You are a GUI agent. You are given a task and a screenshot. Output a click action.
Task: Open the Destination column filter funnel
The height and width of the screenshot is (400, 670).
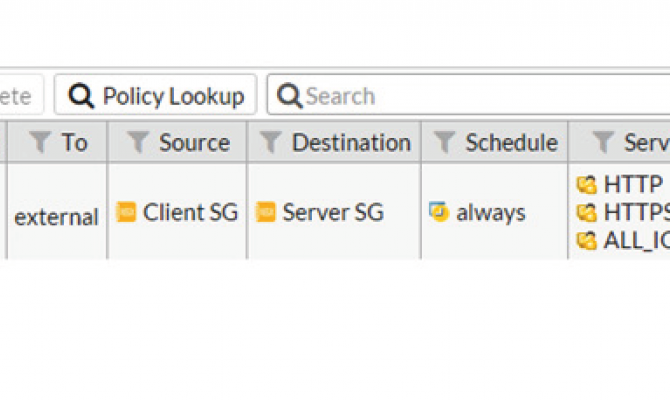(271, 143)
